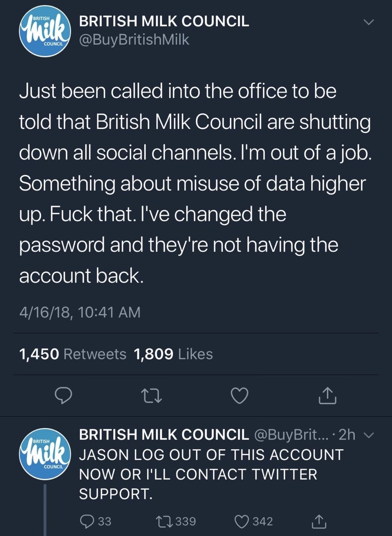Screen dimensions: 392x536
Task: Click the BRITISH MILK COUNCIL header name
Action: click(164, 21)
